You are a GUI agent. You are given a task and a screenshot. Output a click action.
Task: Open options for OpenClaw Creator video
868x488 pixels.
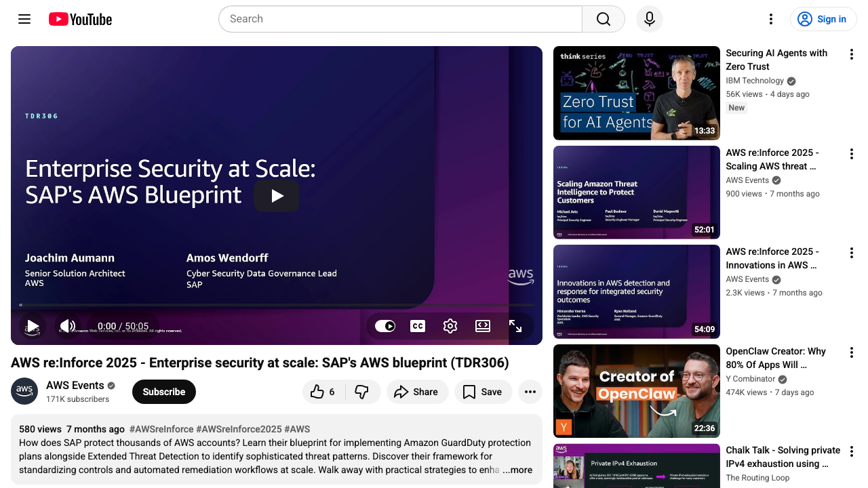[852, 352]
